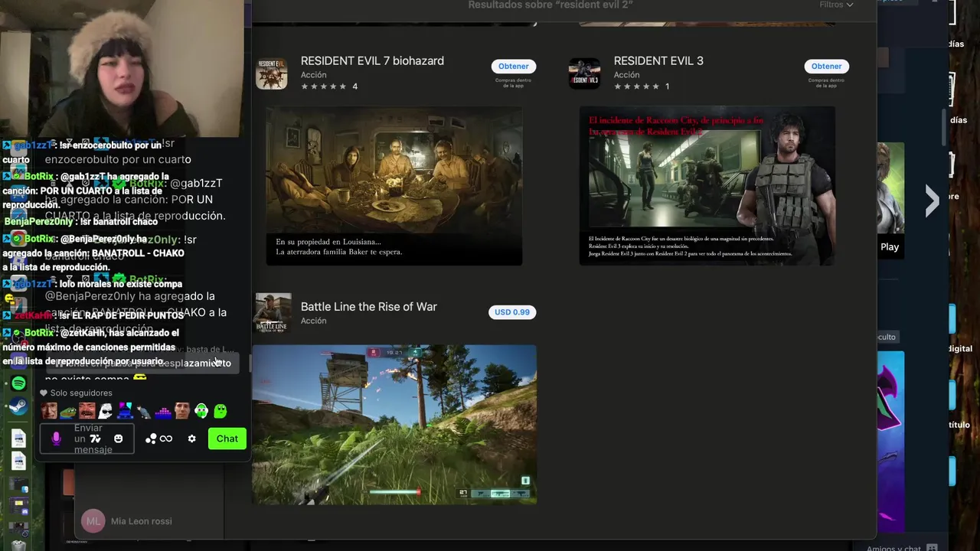The height and width of the screenshot is (551, 980).
Task: Select the green blob emote at row end
Action: pyautogui.click(x=220, y=411)
